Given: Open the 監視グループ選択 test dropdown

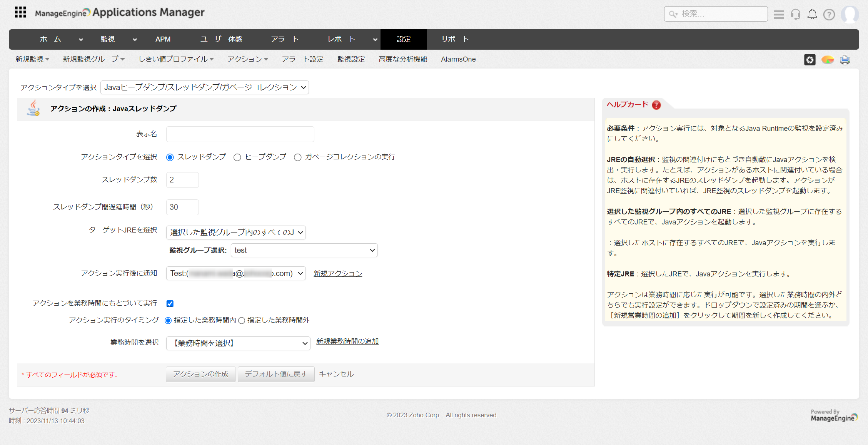Looking at the screenshot, I should coord(304,250).
